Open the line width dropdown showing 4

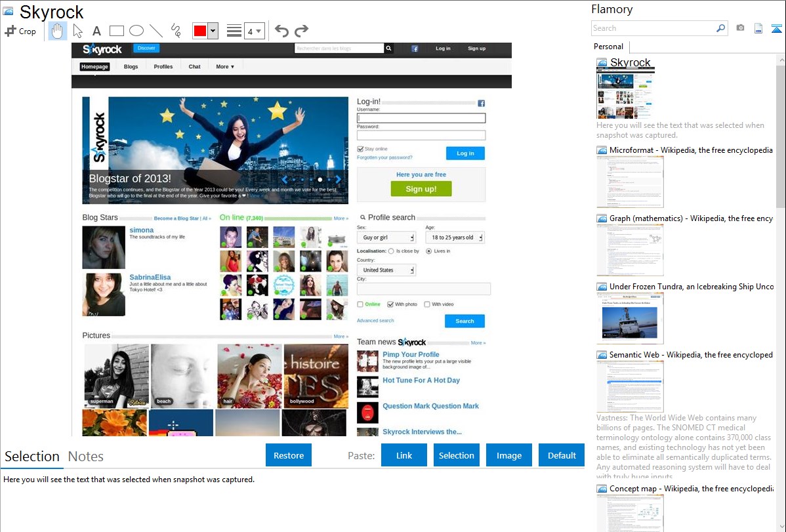tap(255, 31)
